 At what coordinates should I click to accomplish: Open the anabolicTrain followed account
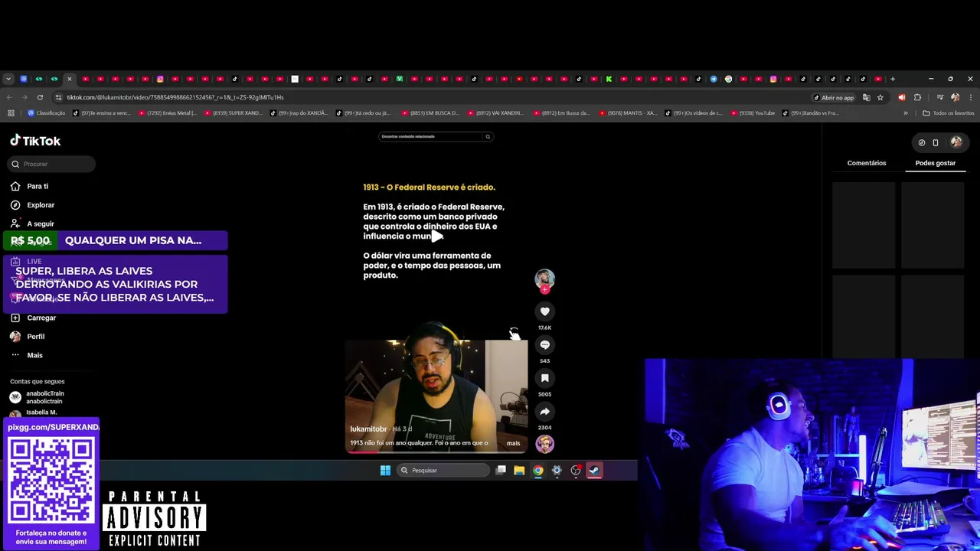[x=45, y=397]
